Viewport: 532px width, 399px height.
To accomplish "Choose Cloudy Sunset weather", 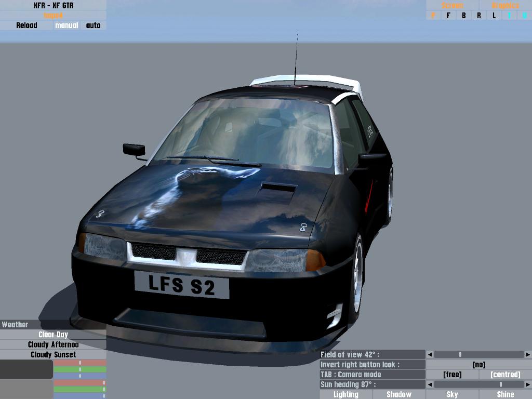I will click(x=54, y=354).
